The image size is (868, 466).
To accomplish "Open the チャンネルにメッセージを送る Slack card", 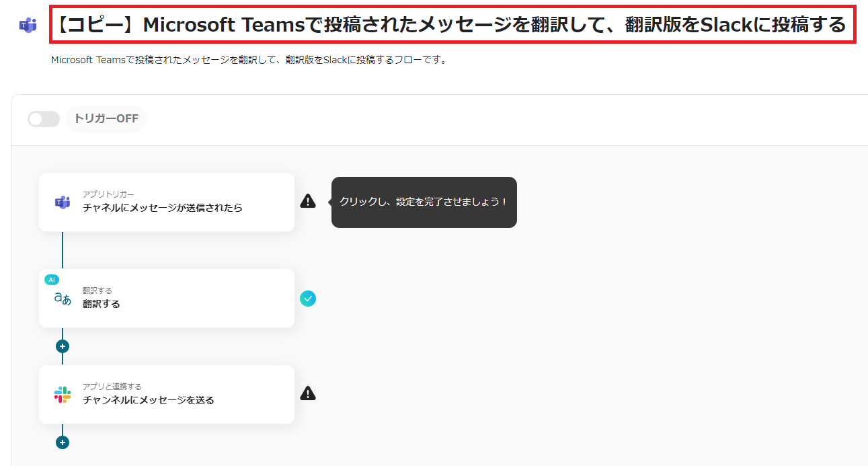I will [167, 394].
